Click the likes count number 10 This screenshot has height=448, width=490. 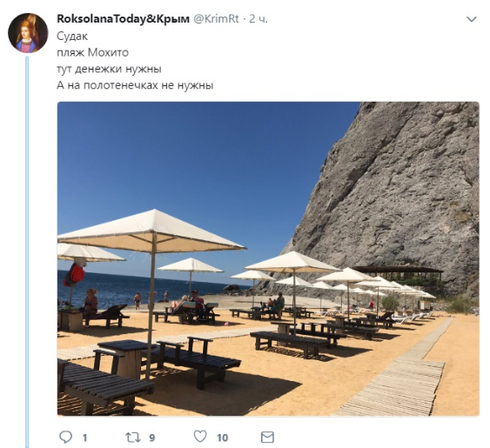tap(222, 438)
